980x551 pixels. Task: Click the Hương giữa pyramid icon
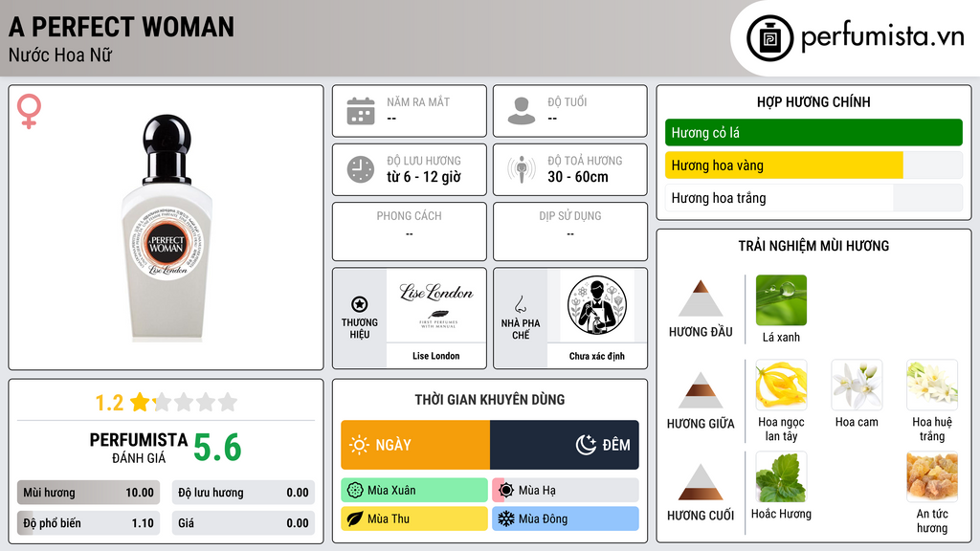700,390
